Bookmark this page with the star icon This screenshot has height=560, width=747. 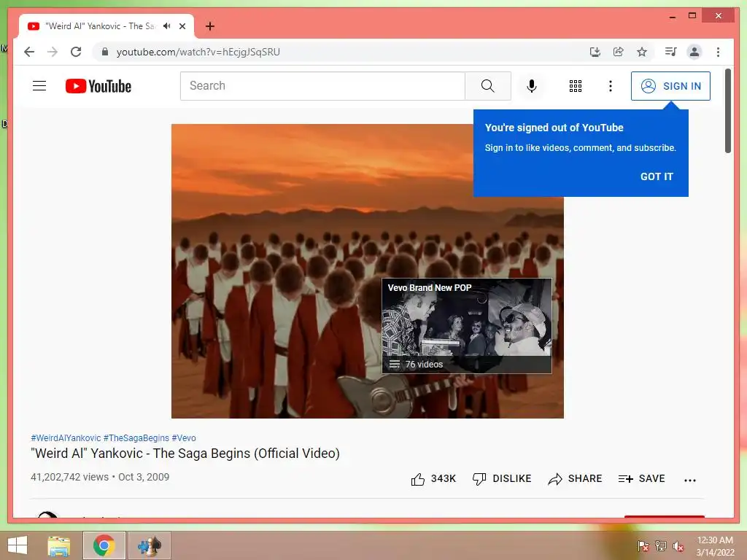[642, 52]
